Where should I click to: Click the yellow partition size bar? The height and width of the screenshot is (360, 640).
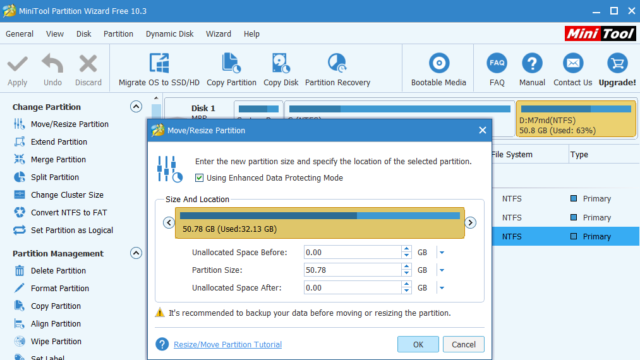[x=320, y=223]
